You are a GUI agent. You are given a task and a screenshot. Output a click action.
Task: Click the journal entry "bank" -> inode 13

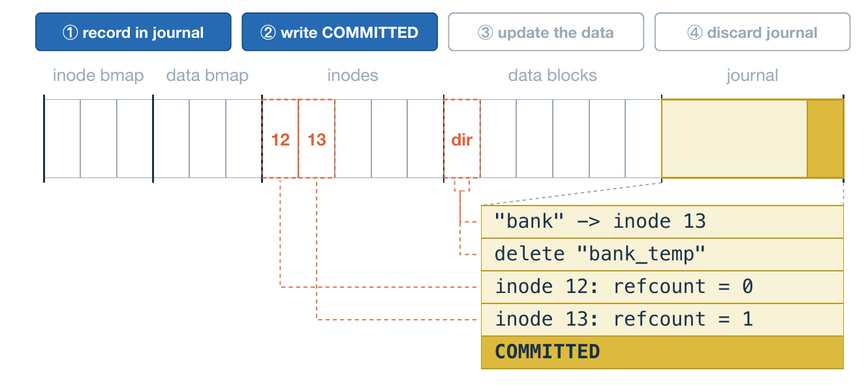[662, 222]
